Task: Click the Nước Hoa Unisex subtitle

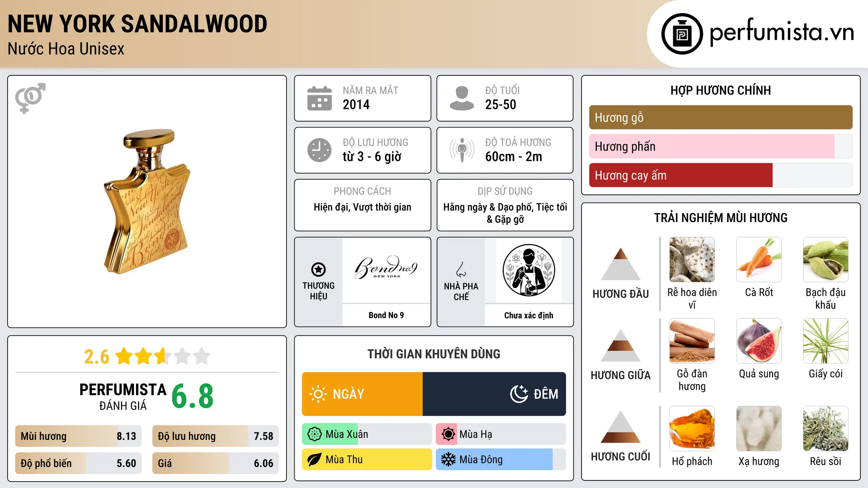Action: [66, 49]
